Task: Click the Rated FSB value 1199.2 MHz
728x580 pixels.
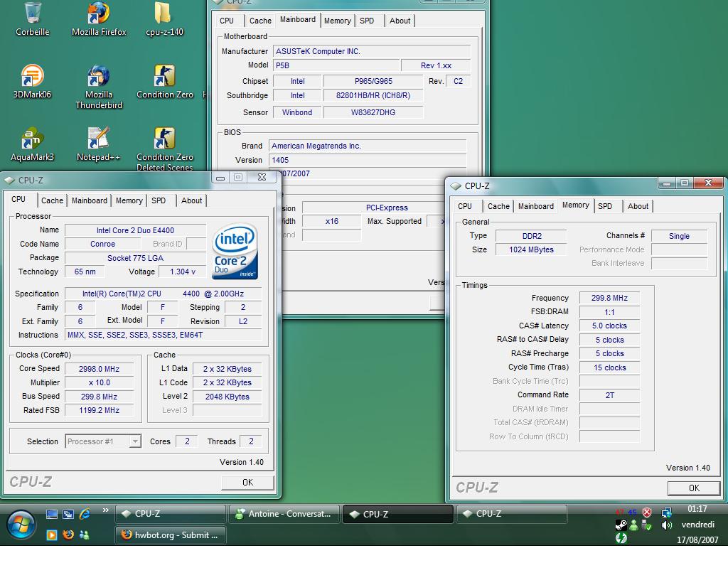Action: click(99, 410)
